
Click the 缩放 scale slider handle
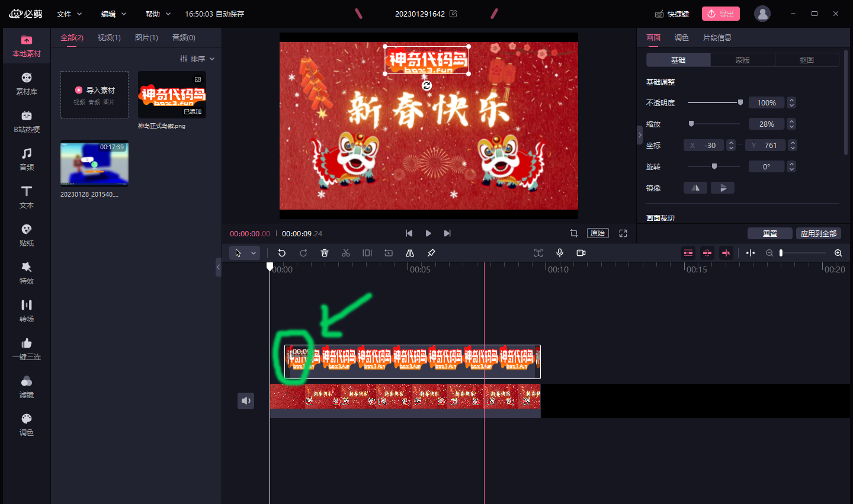691,124
